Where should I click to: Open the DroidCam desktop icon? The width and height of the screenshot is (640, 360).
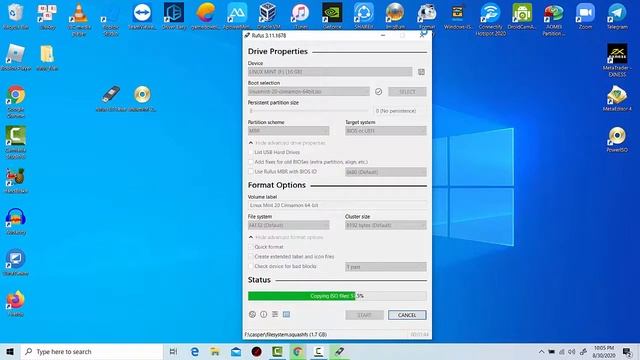(x=522, y=16)
